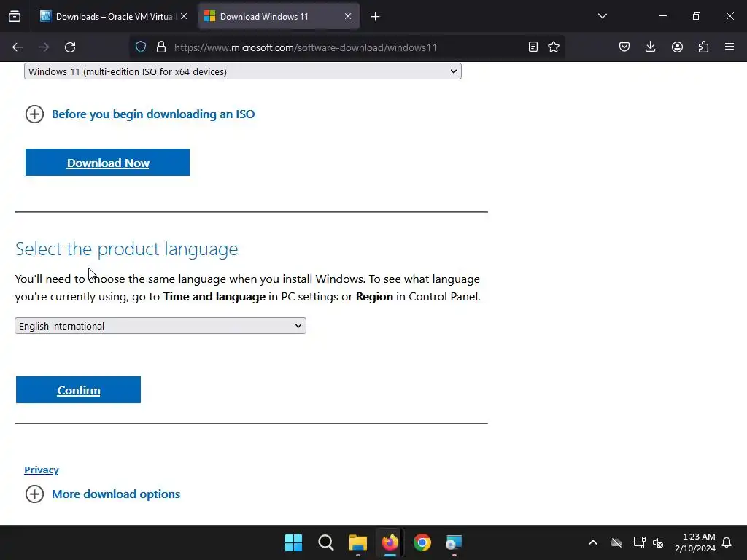This screenshot has width=747, height=560.
Task: Show tracking protection shield info
Action: 141,47
